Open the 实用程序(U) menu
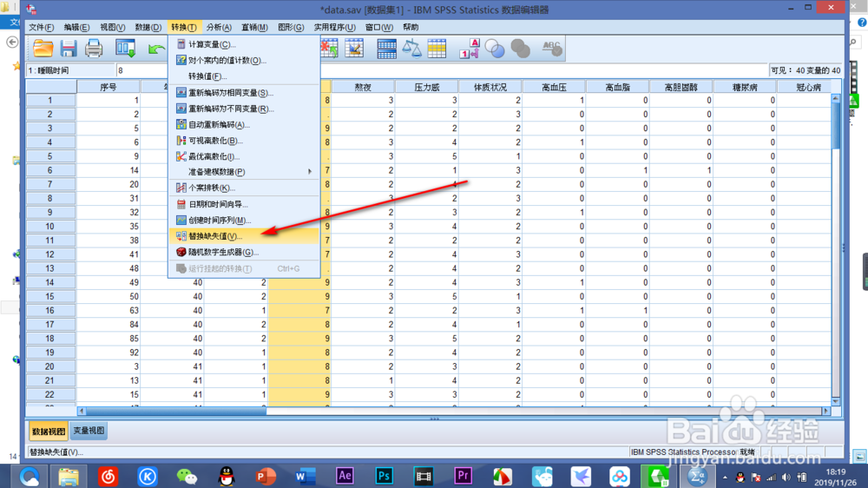 click(334, 27)
